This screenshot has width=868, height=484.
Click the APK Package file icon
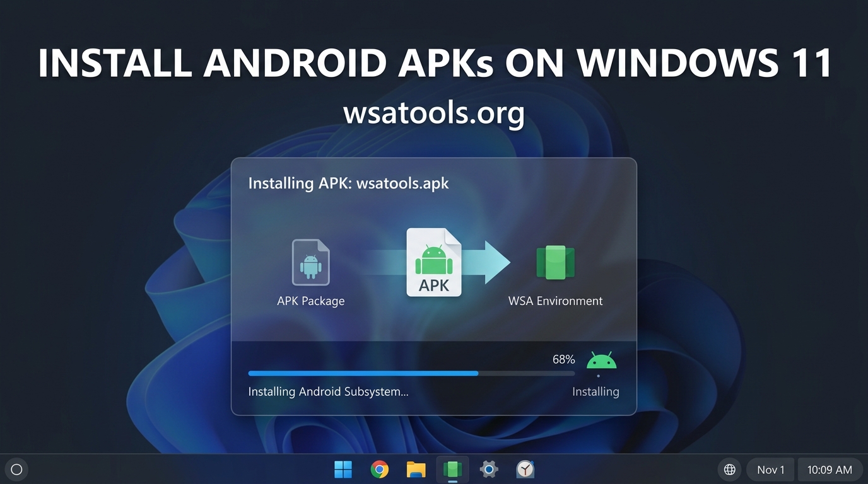[x=310, y=262]
